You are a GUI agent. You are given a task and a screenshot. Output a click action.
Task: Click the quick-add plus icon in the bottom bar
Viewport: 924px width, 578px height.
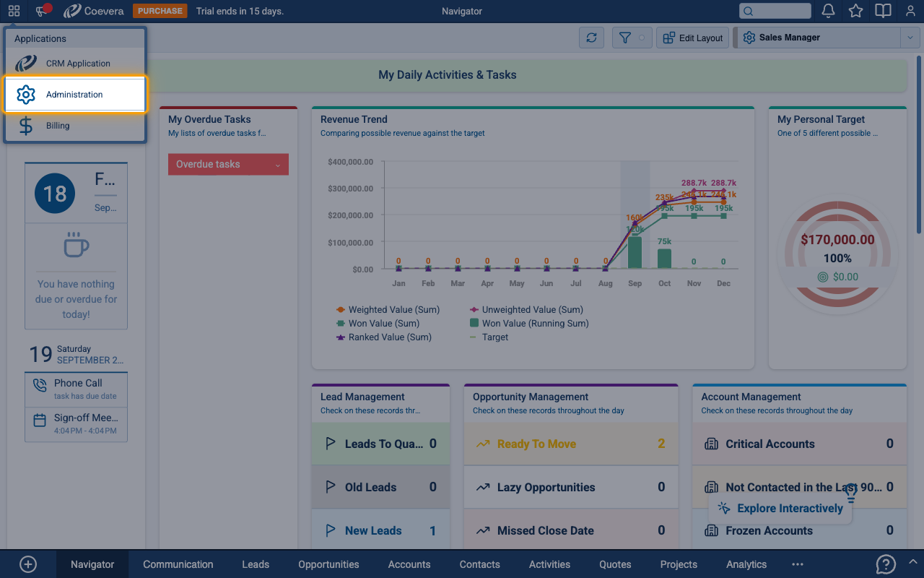[x=27, y=564]
